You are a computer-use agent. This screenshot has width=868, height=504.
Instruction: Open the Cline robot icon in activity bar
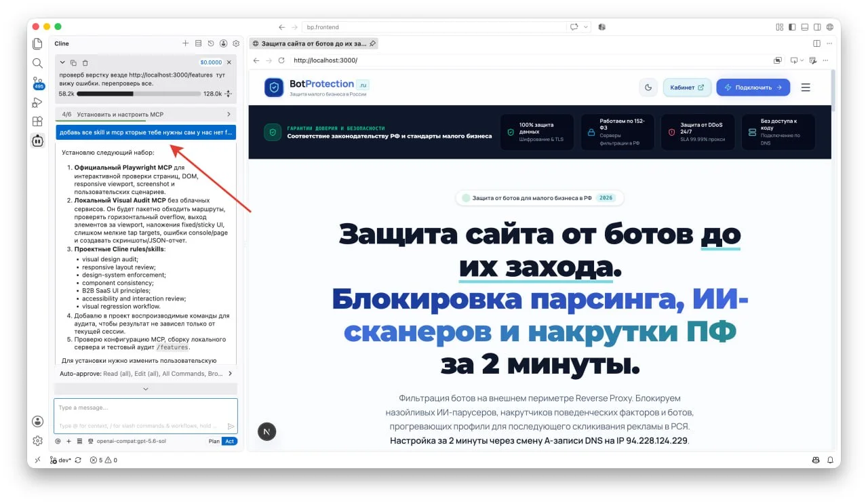(x=38, y=141)
